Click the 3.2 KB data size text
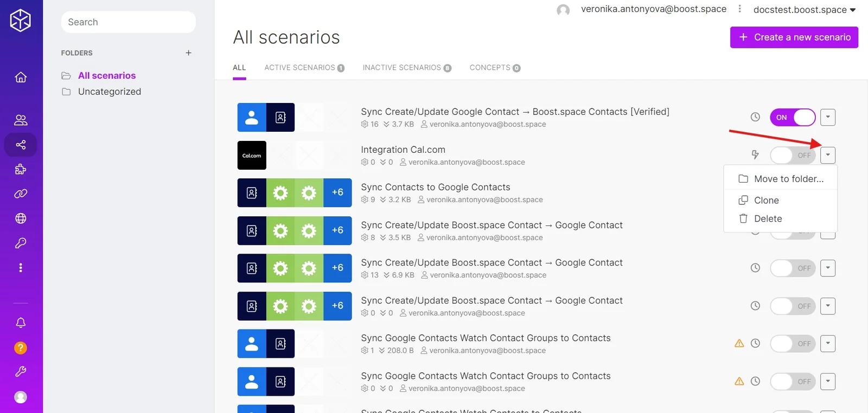Image resolution: width=868 pixels, height=413 pixels. point(399,199)
